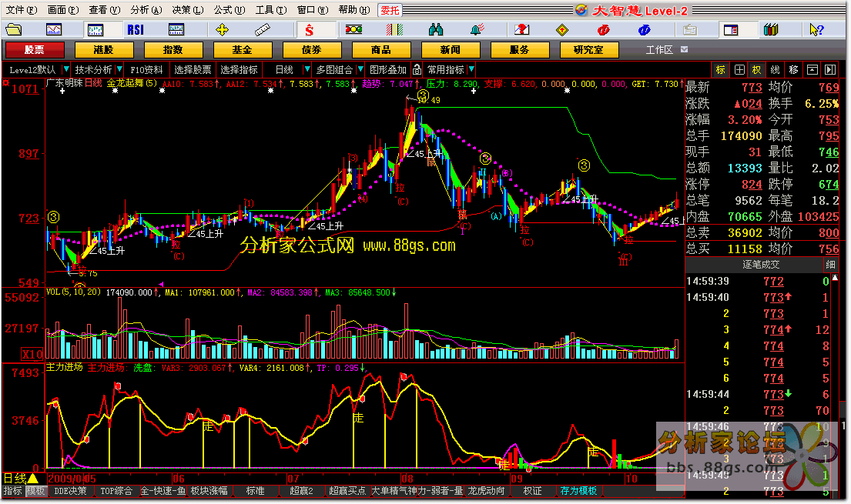
Task: Click the striped color bars icon
Action: coord(394,29)
